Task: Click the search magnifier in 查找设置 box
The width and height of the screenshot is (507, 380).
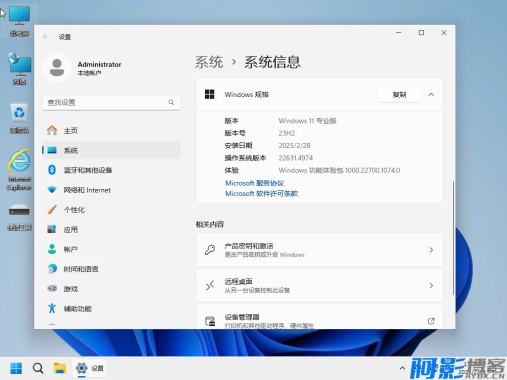Action: pos(171,102)
